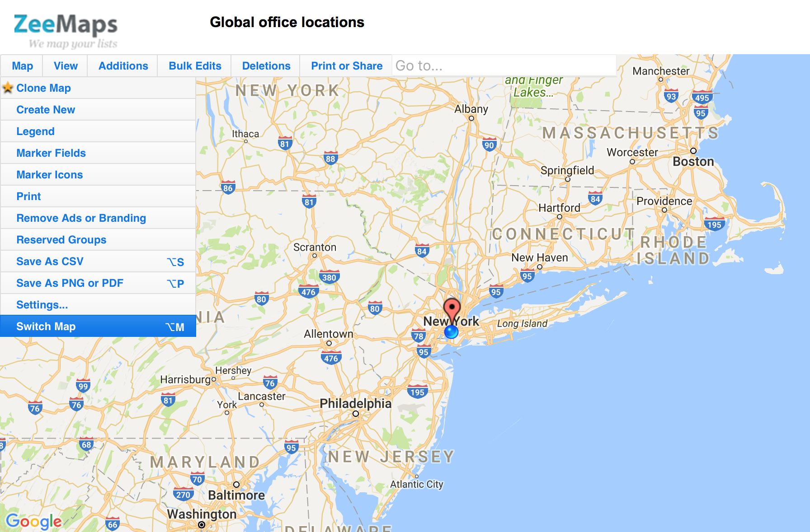
Task: Expand the Additions menu
Action: [123, 66]
